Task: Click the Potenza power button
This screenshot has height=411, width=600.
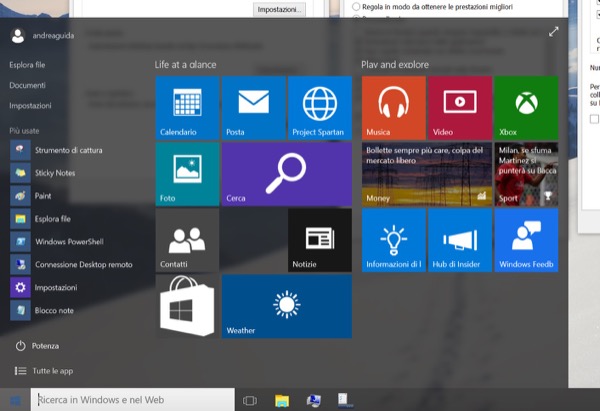Action: [x=37, y=346]
